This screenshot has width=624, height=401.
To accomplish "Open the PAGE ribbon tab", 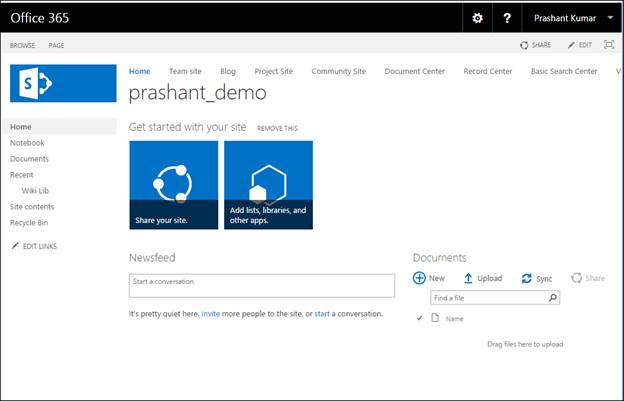I will tap(56, 45).
